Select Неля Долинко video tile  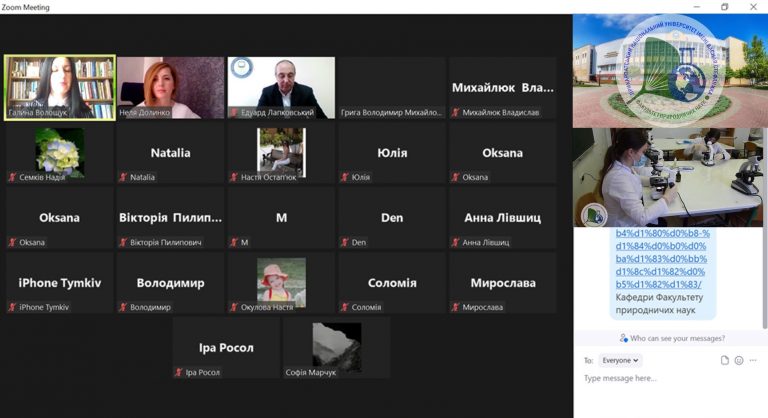(170, 88)
